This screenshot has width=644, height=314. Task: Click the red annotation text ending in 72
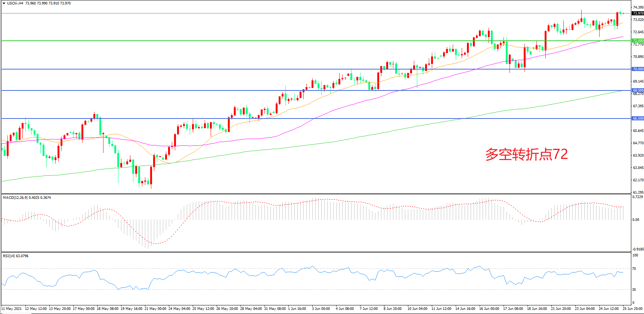point(526,154)
